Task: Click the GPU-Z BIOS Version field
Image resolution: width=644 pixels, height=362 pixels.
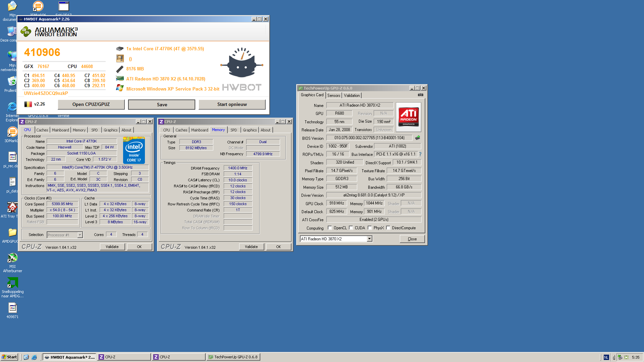Action: click(x=369, y=138)
